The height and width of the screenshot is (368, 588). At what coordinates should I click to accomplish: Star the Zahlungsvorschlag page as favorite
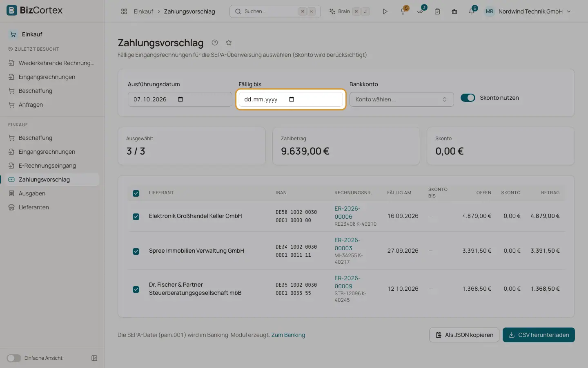[229, 43]
